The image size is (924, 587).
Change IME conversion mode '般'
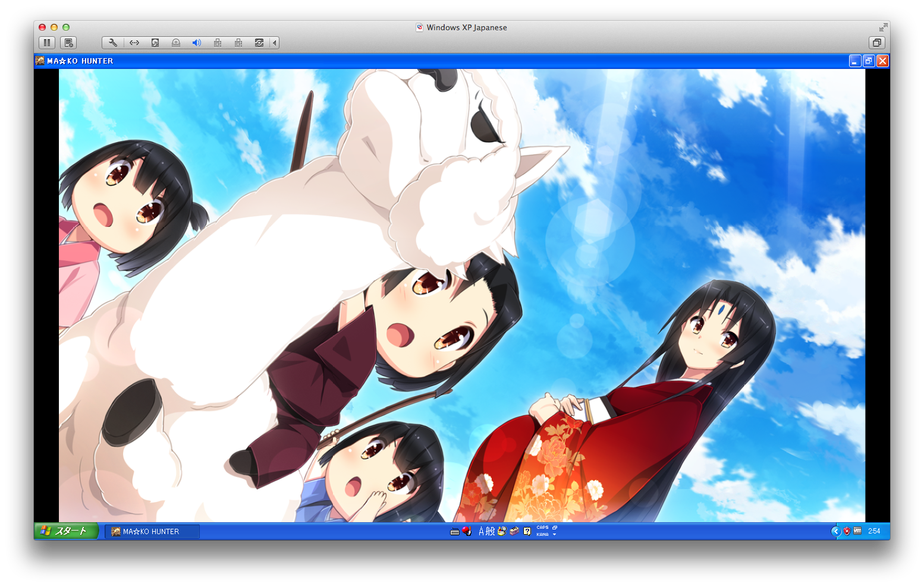[491, 531]
